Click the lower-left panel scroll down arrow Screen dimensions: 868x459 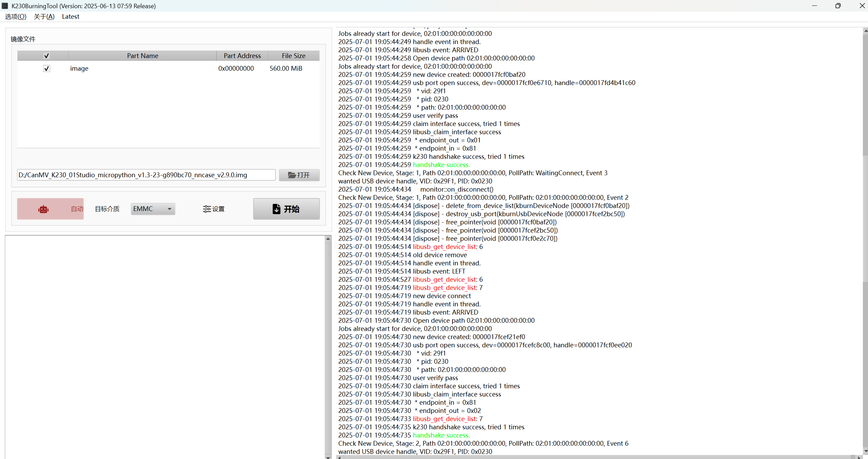point(328,457)
